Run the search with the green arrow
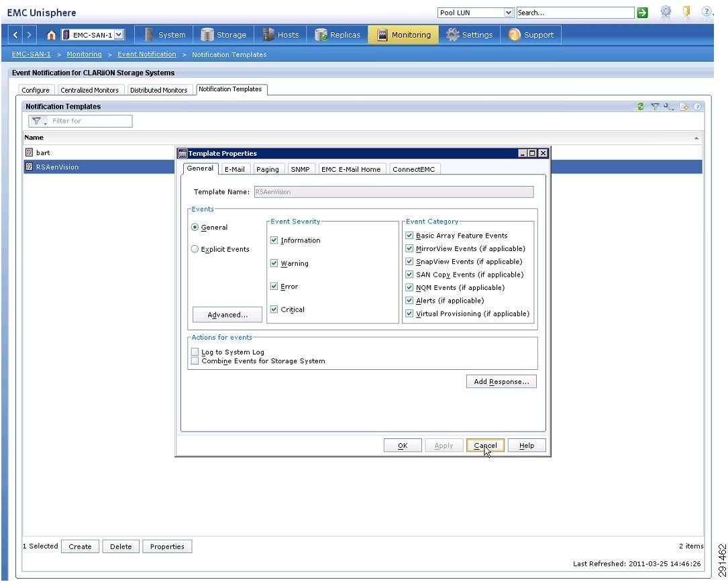The height and width of the screenshot is (582, 728). pyautogui.click(x=643, y=13)
